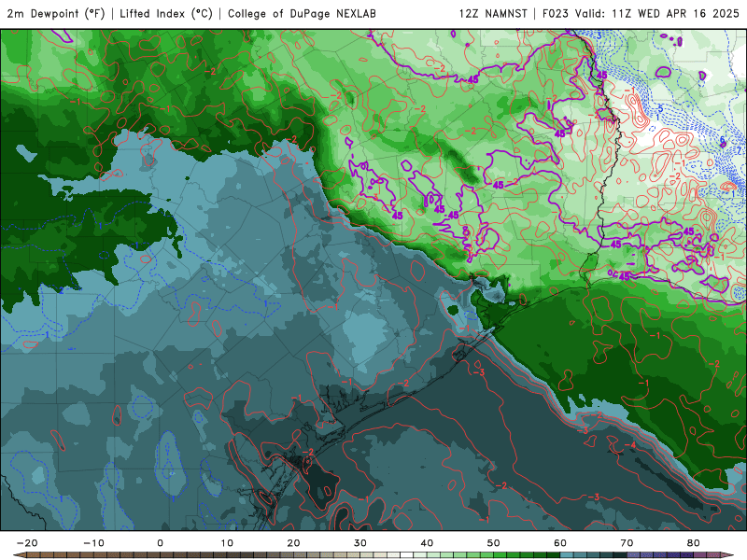Click the '80' colorbar scale label
The width and height of the screenshot is (747, 560).
pyautogui.click(x=694, y=543)
